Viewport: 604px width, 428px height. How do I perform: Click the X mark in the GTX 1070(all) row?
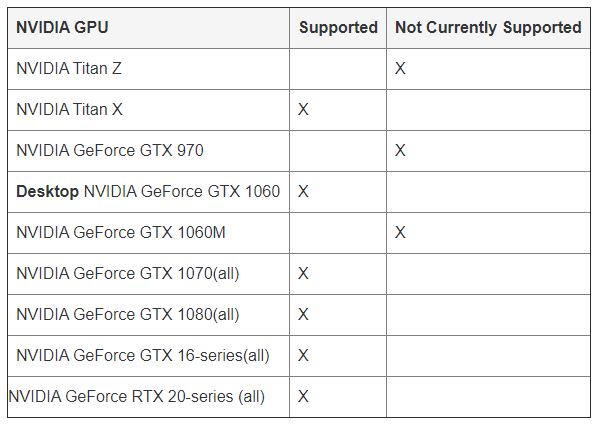[303, 273]
